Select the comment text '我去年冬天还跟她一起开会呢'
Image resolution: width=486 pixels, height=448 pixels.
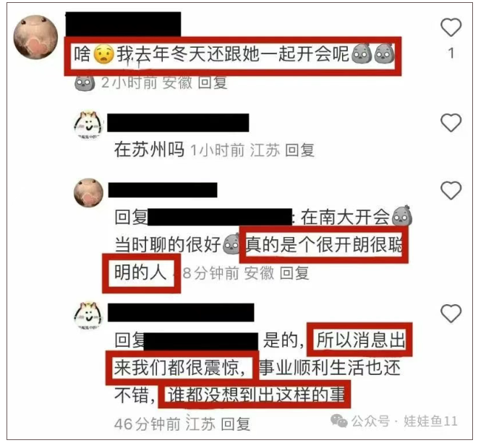click(233, 54)
